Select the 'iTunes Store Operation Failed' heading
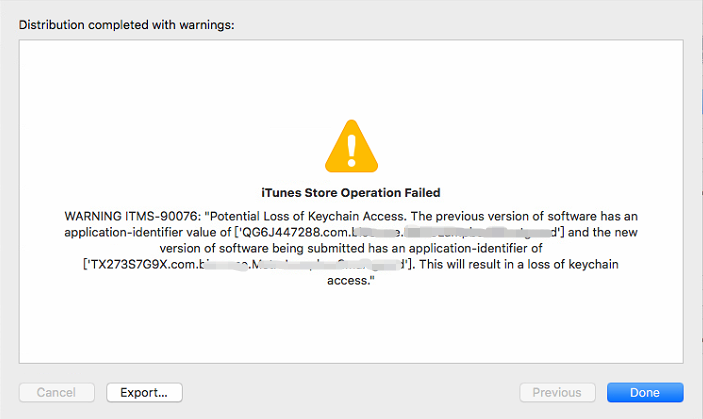 point(351,193)
